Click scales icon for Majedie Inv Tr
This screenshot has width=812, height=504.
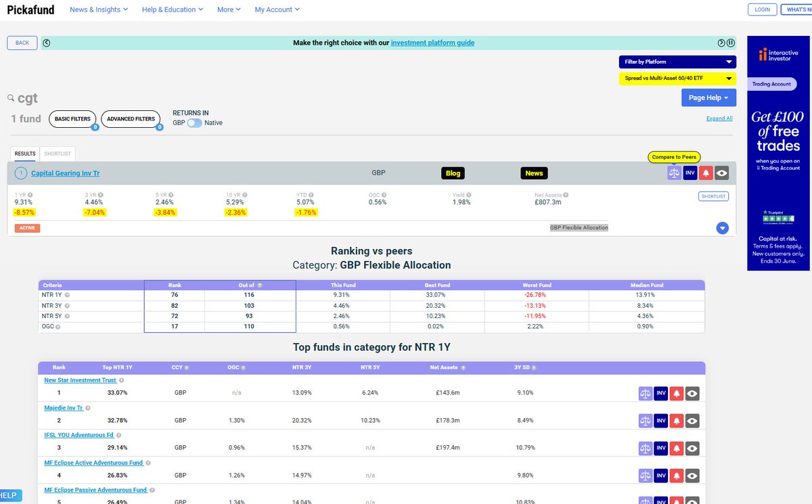(646, 421)
